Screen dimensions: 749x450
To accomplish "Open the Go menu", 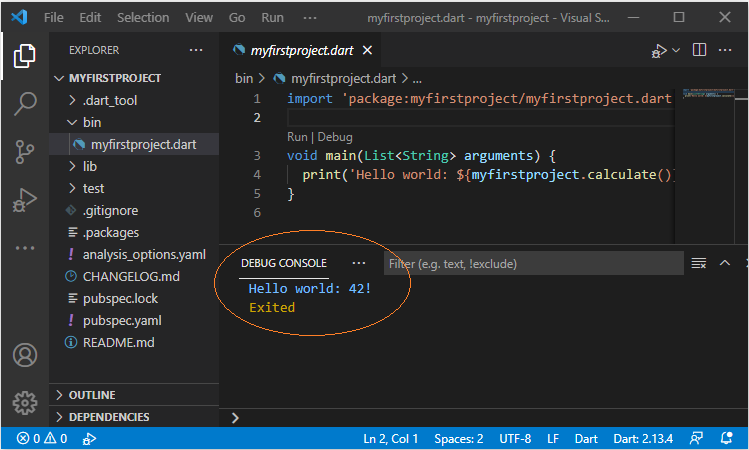I will [x=237, y=18].
